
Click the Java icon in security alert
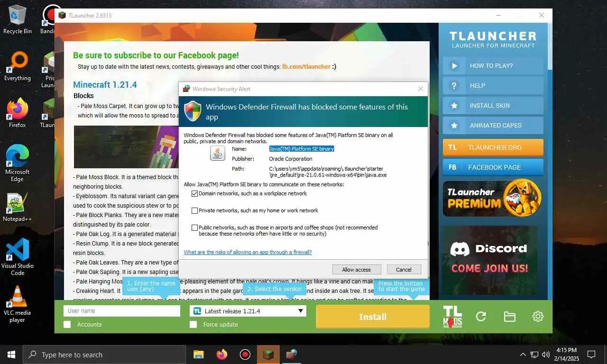click(x=218, y=153)
